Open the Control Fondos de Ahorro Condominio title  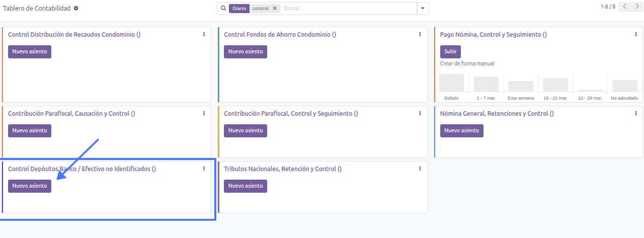(x=280, y=35)
